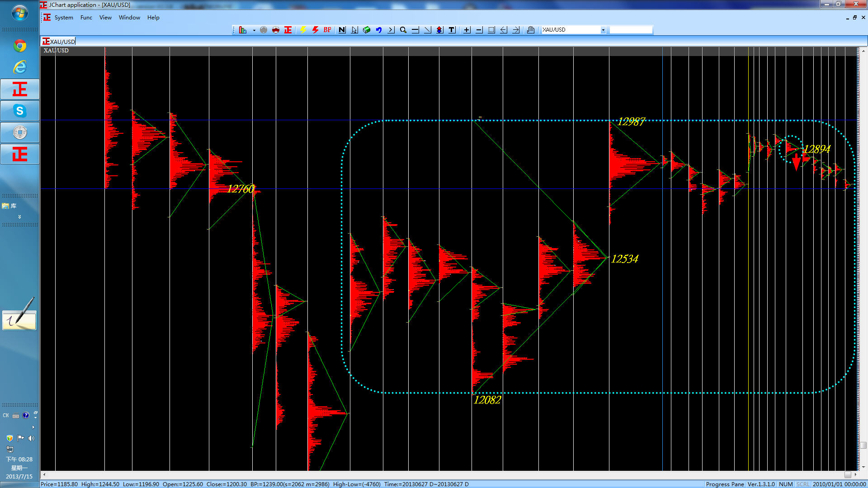Viewport: 868px width, 488px height.
Task: Click the right arrow toolbar icon
Action: pos(516,30)
